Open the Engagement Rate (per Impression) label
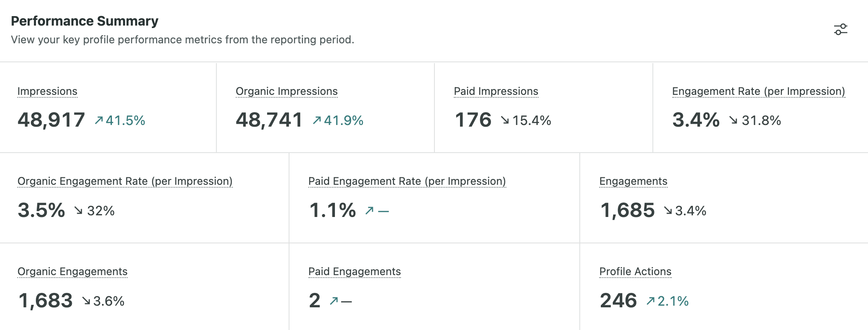 pos(758,91)
